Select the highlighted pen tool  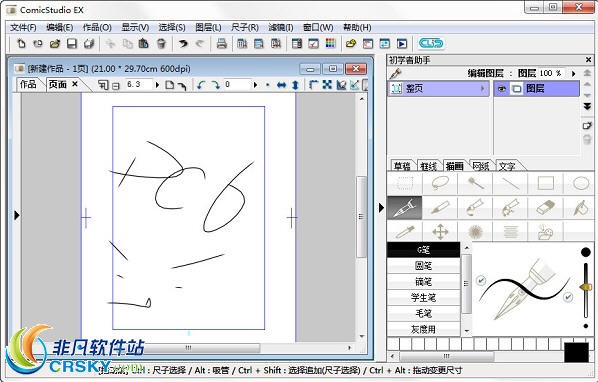coord(405,208)
